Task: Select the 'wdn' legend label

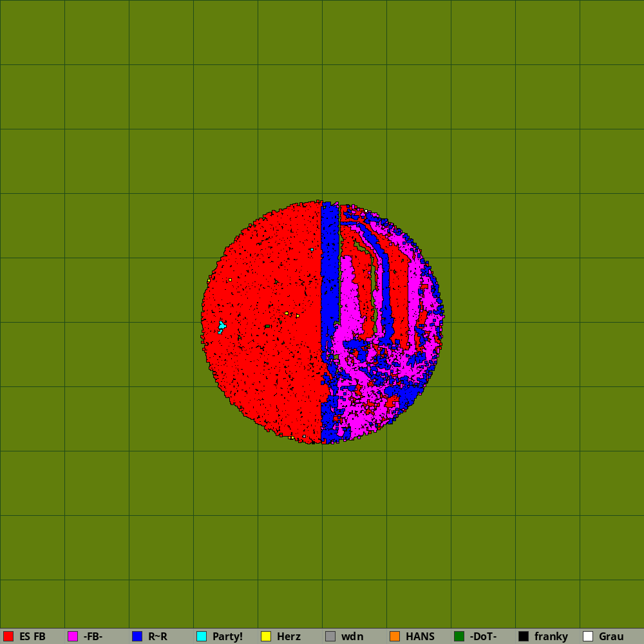Action: [x=352, y=637]
